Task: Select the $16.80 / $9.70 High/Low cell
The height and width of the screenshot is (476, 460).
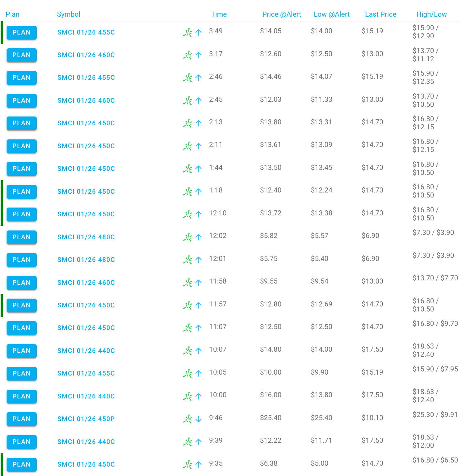Action: [x=435, y=324]
